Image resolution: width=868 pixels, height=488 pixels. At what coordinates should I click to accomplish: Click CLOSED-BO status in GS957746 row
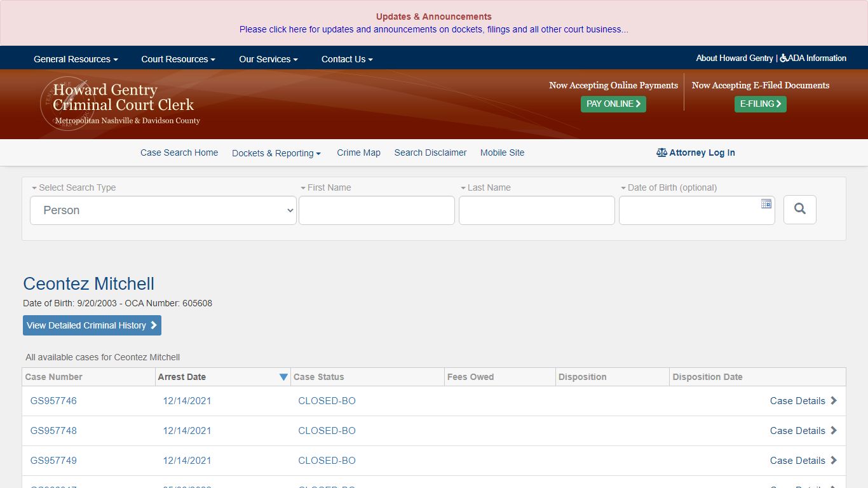click(327, 401)
